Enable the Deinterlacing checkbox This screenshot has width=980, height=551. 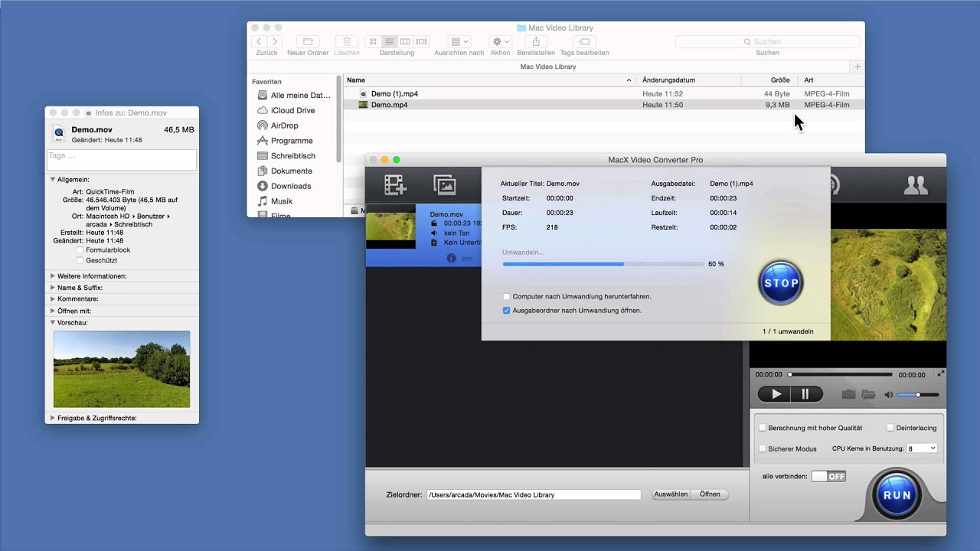pyautogui.click(x=890, y=428)
